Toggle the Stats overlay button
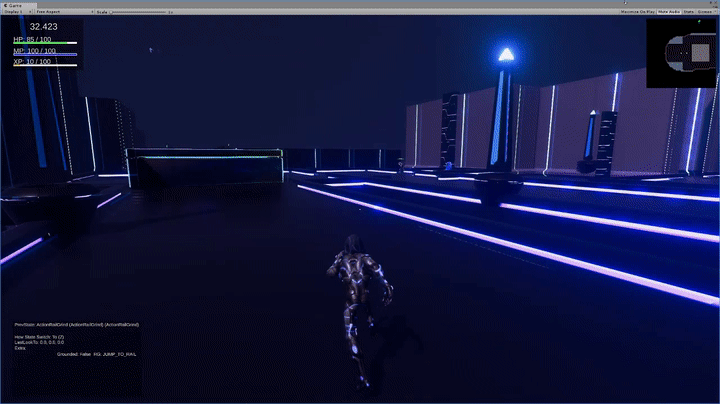720x404 pixels. pyautogui.click(x=690, y=12)
